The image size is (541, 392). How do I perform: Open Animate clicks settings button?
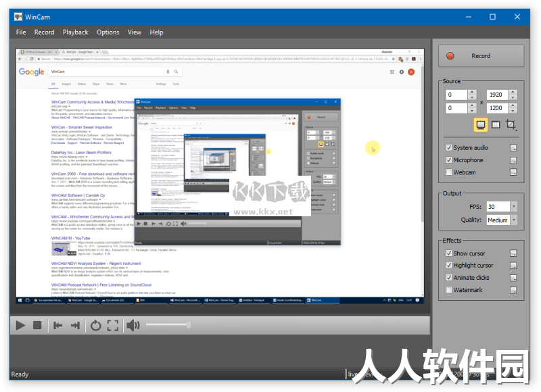tap(513, 278)
